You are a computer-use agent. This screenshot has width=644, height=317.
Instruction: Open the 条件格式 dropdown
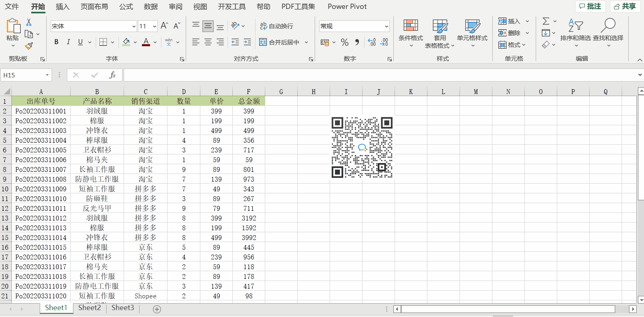tap(411, 33)
